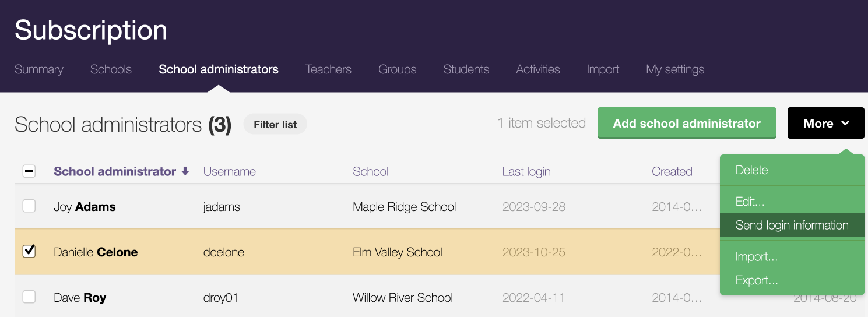Uncheck Danielle Celone's row checkbox
The image size is (868, 317).
(29, 252)
